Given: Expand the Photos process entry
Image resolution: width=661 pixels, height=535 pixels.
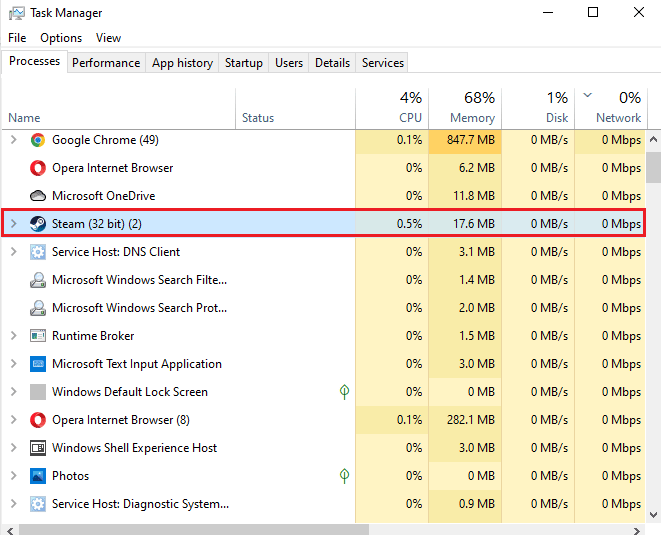Looking at the screenshot, I should click(x=13, y=476).
